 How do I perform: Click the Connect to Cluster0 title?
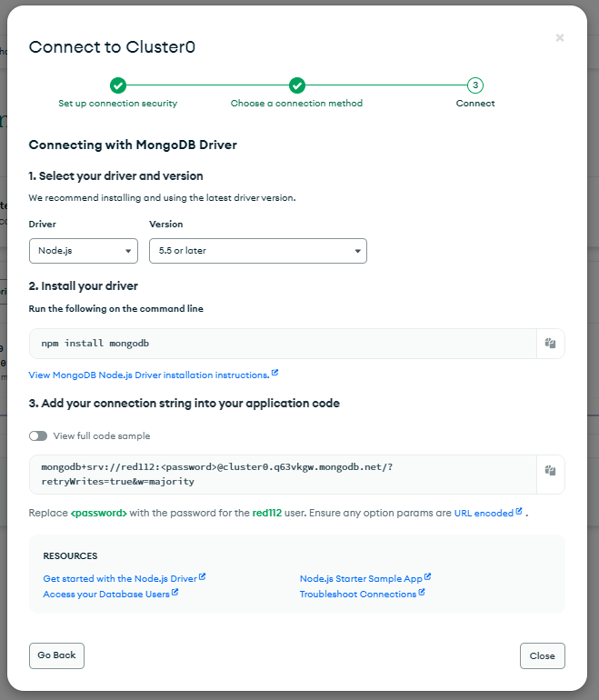pyautogui.click(x=112, y=47)
